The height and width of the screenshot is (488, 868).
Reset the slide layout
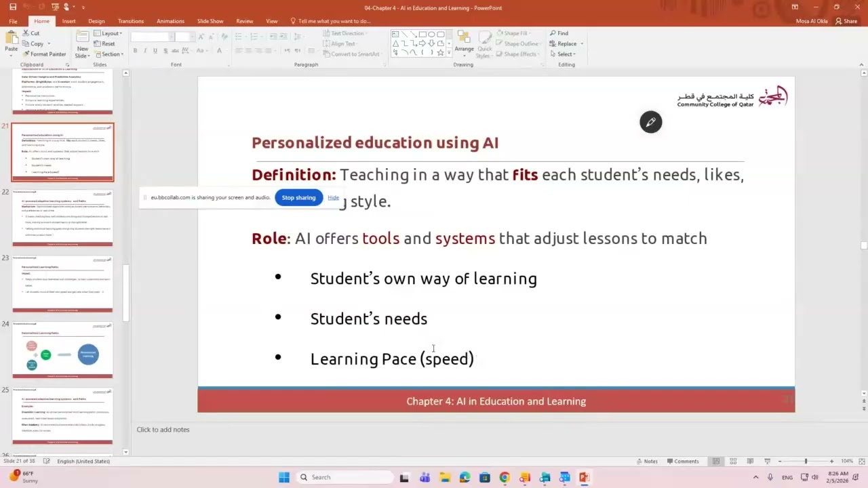click(104, 44)
